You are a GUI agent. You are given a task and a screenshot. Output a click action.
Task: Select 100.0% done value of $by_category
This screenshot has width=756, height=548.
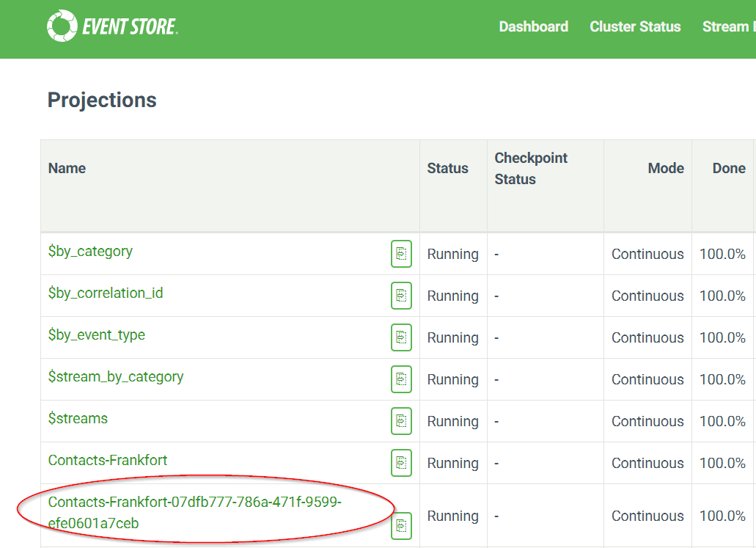[722, 255]
